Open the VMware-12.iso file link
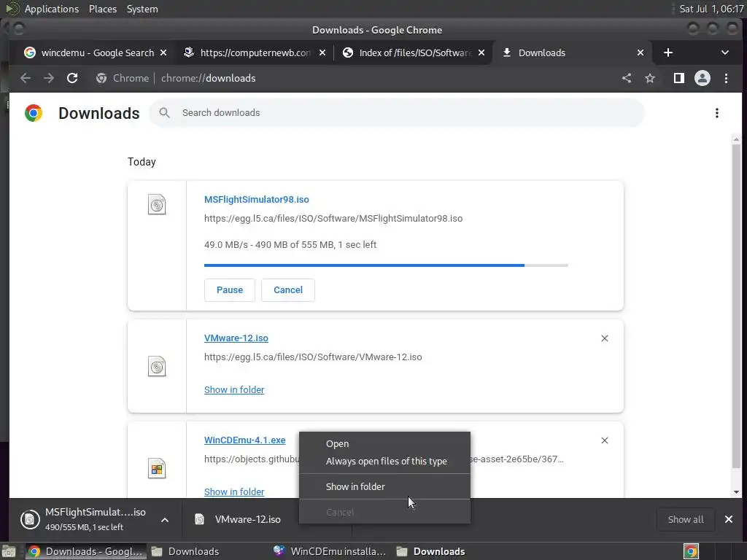 tap(236, 338)
